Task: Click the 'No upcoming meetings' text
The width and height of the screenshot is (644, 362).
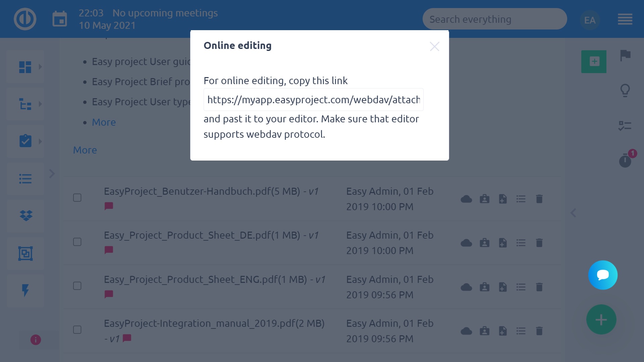Action: [165, 13]
